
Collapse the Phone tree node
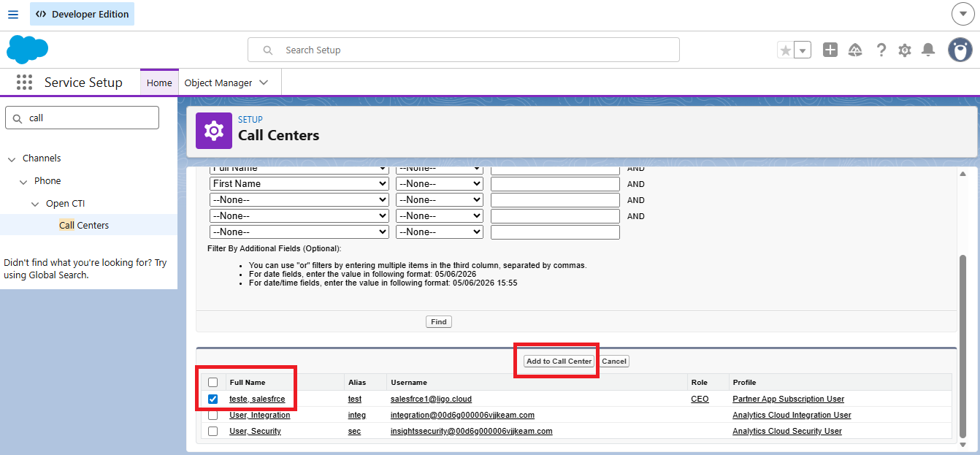(23, 181)
